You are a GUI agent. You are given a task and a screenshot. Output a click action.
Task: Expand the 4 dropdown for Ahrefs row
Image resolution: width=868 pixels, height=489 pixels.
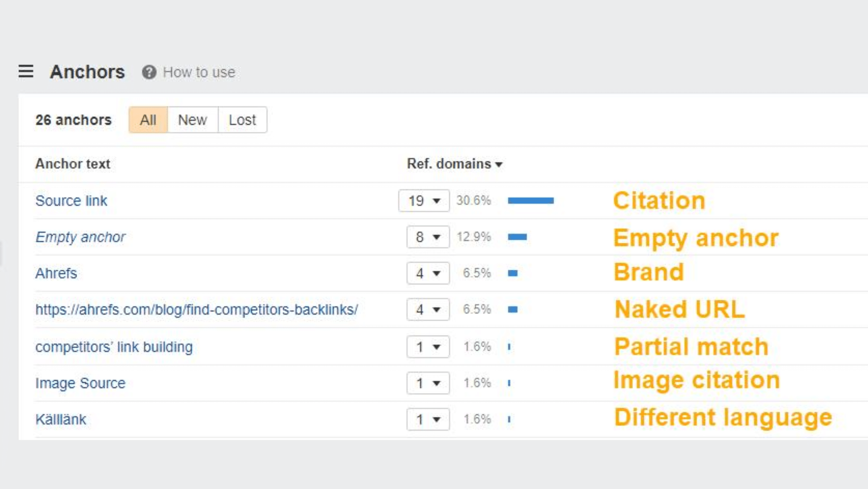click(x=428, y=273)
